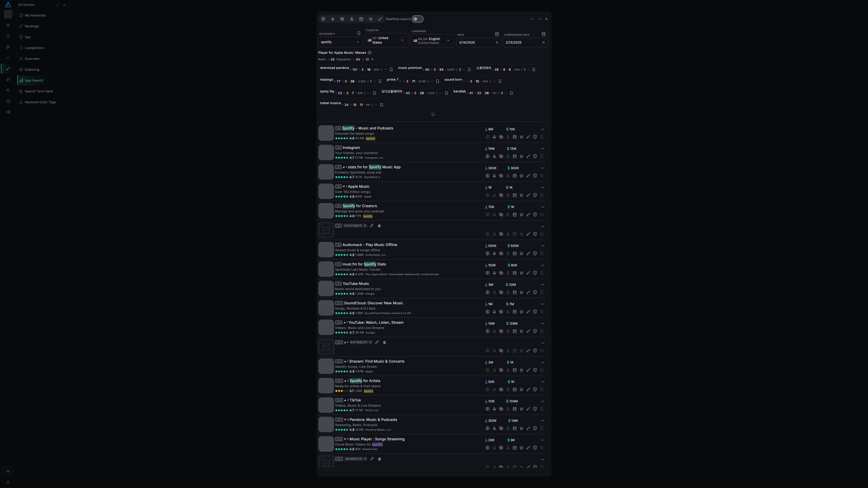Click the undo arrow in the dialog header
Image resolution: width=868 pixels, height=488 pixels.
[x=533, y=19]
